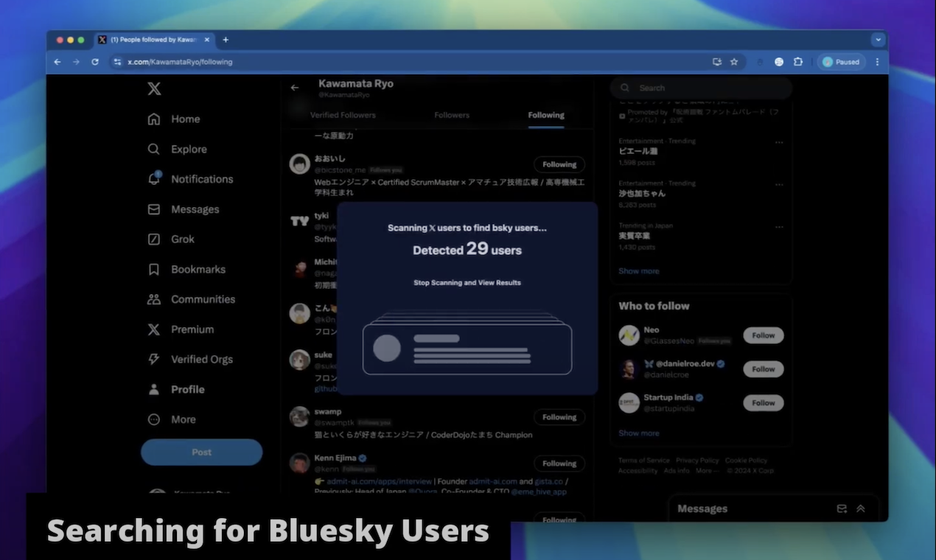
Task: Open おおいし profile avatar
Action: 299,164
